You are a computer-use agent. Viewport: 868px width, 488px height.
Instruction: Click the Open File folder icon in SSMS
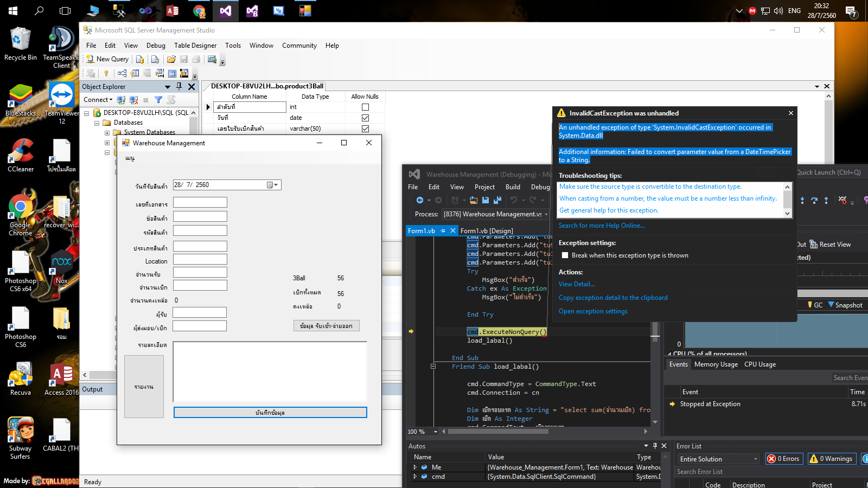click(171, 59)
